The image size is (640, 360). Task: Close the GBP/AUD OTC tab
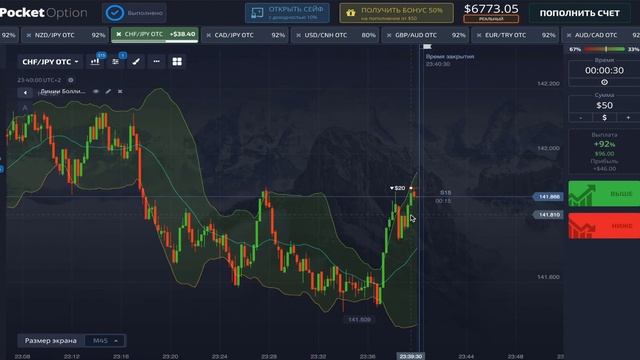389,36
